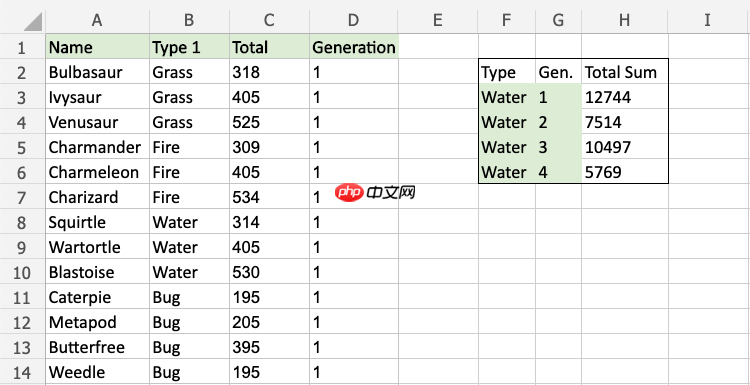Viewport: 750px width, 385px height.
Task: Select column C header
Action: point(269,20)
